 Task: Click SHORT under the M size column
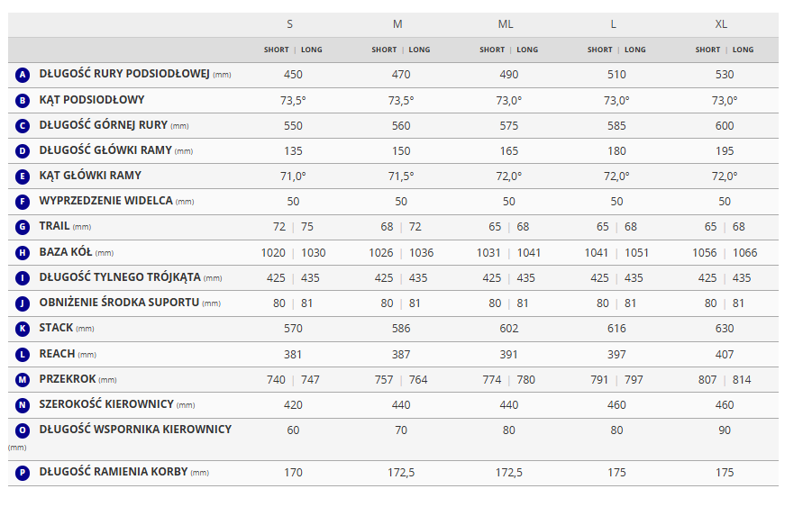tap(384, 50)
